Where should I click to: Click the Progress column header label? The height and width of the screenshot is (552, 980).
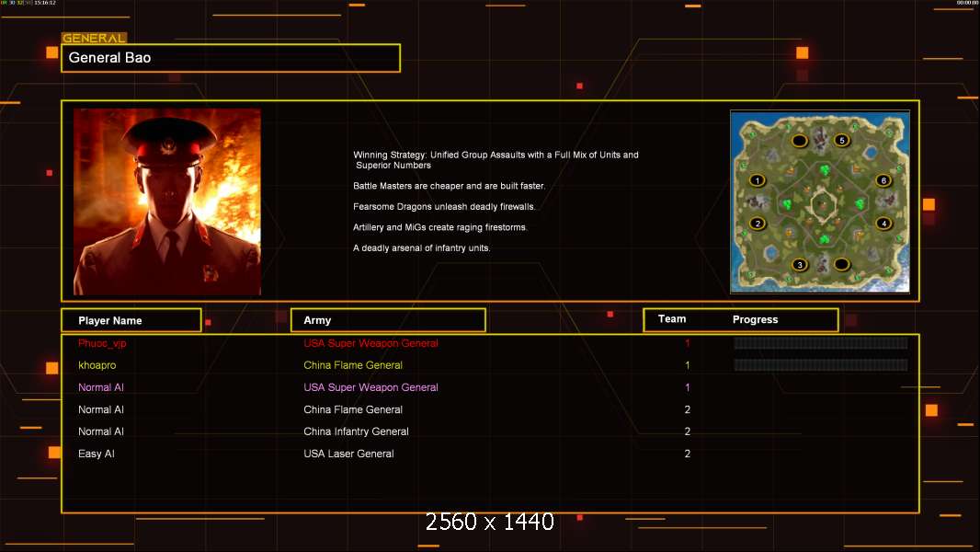pos(755,319)
